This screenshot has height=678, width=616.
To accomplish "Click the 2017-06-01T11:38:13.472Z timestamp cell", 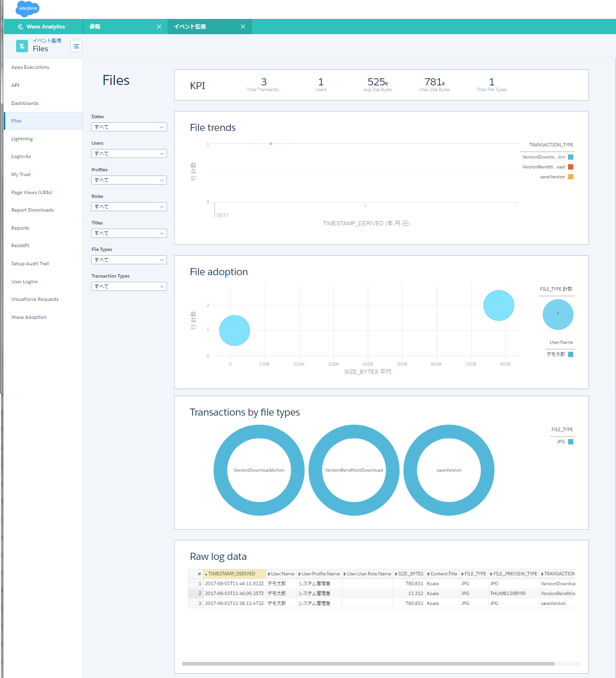I will tap(234, 604).
